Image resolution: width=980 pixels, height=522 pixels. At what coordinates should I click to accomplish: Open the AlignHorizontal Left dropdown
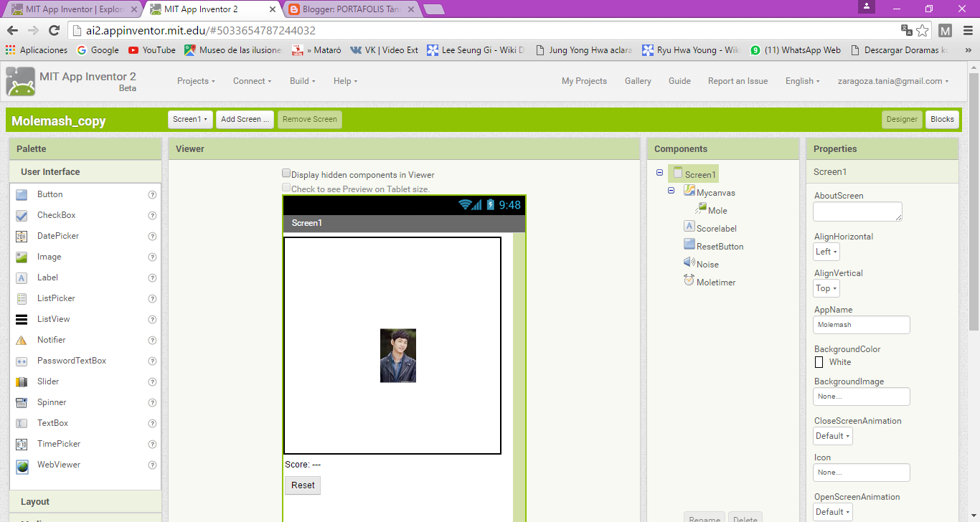point(826,252)
